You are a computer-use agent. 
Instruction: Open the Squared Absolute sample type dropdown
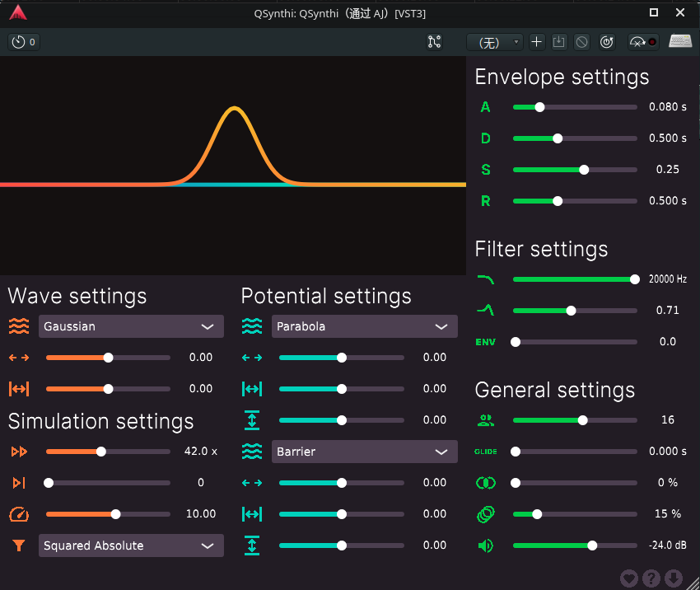click(131, 546)
